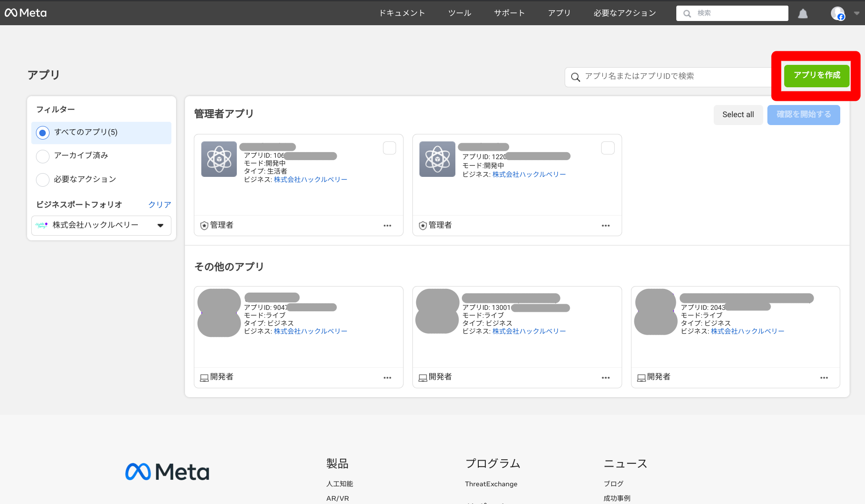865x504 pixels.
Task: Expand the account dropdown arrow in header
Action: [857, 14]
